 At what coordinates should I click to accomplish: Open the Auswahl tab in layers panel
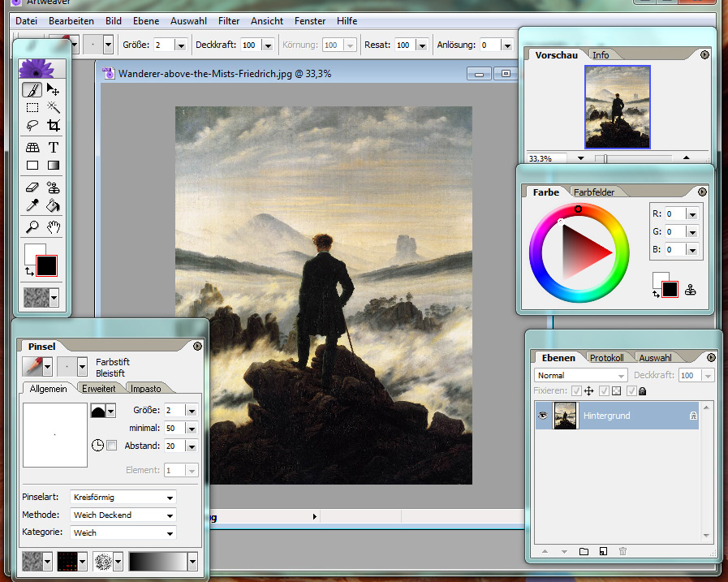click(655, 358)
